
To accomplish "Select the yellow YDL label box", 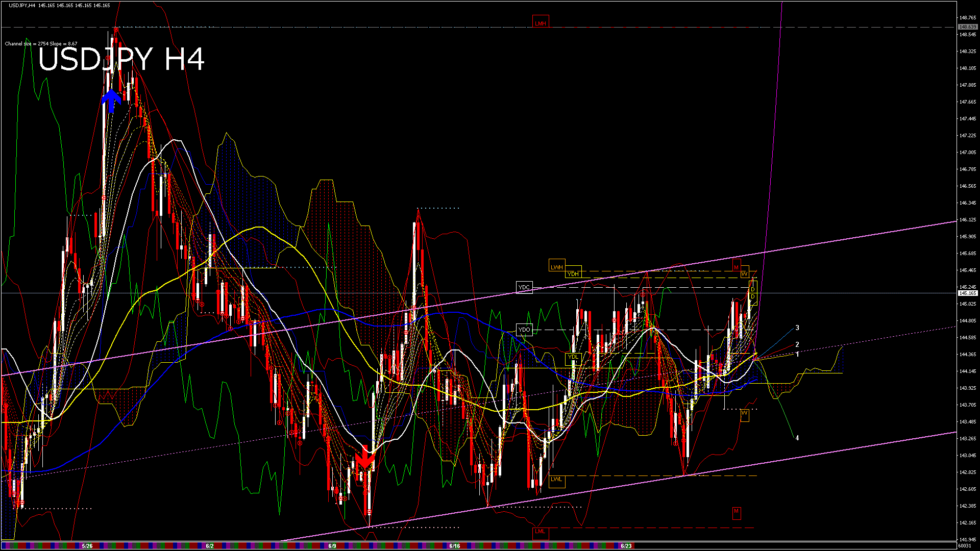I will 573,357.
